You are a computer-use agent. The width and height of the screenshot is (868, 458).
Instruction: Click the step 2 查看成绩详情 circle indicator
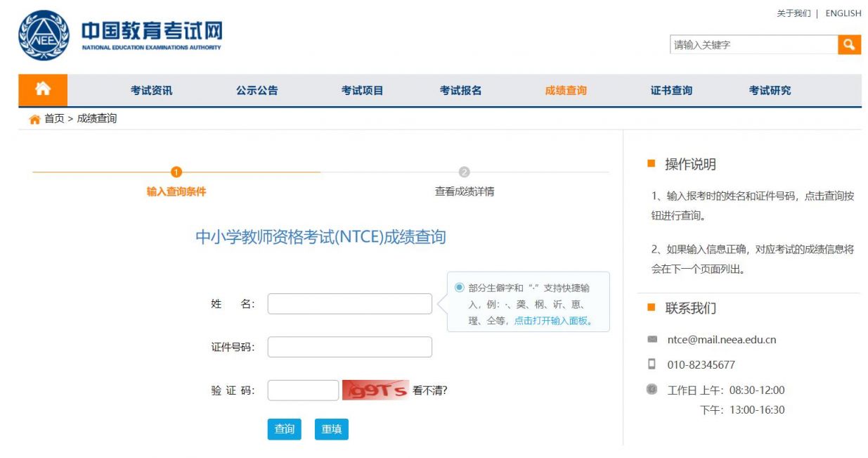coord(465,170)
